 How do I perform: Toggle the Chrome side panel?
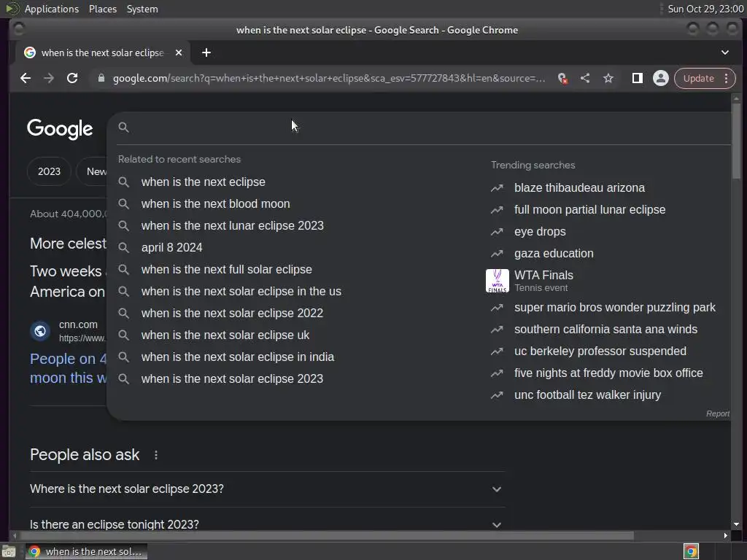(637, 78)
